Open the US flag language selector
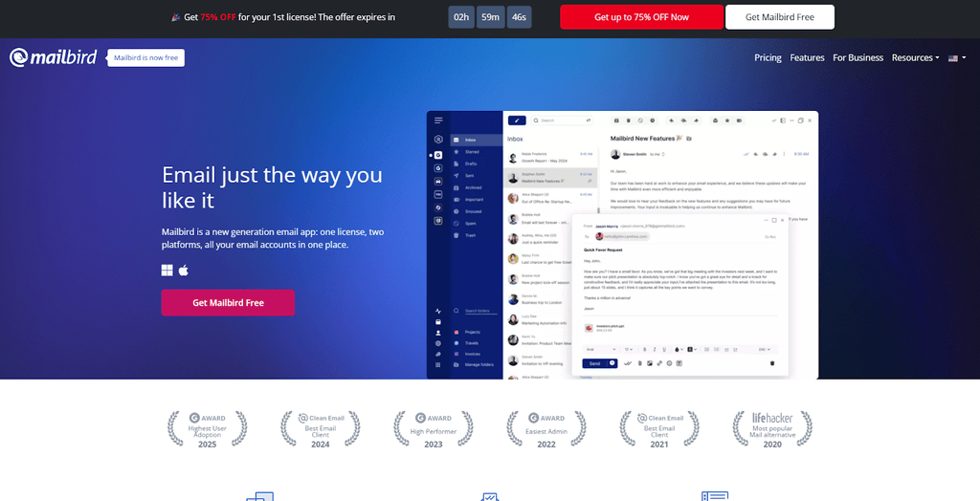This screenshot has height=501, width=980. [x=956, y=57]
